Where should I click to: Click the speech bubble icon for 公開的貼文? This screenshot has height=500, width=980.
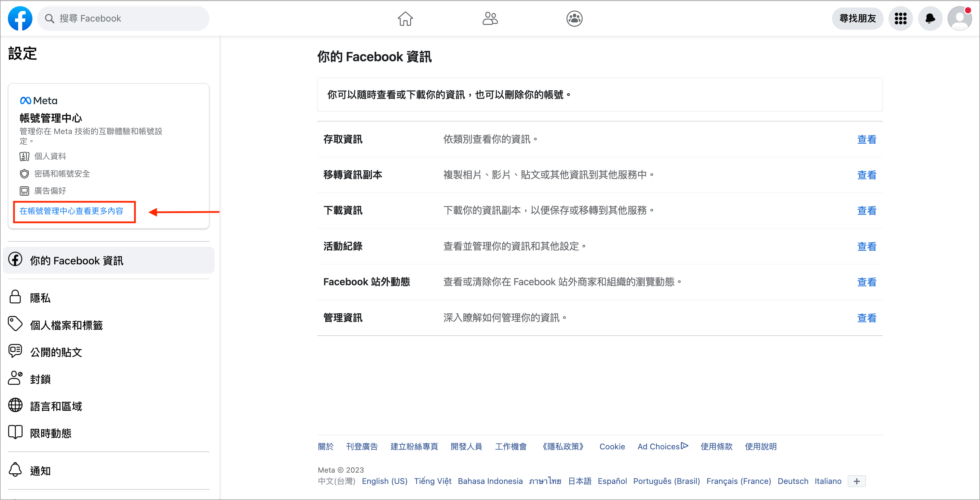pos(15,351)
